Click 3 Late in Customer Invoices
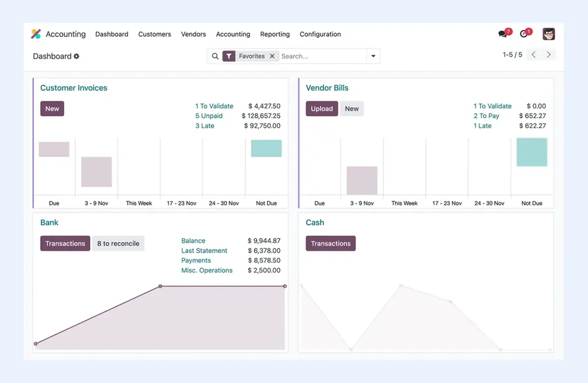 (205, 126)
